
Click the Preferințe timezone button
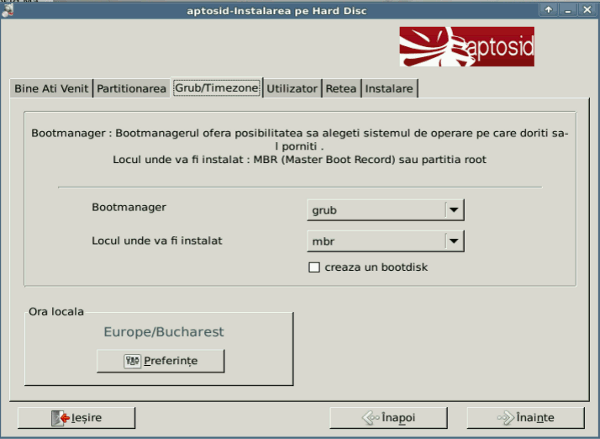click(161, 361)
